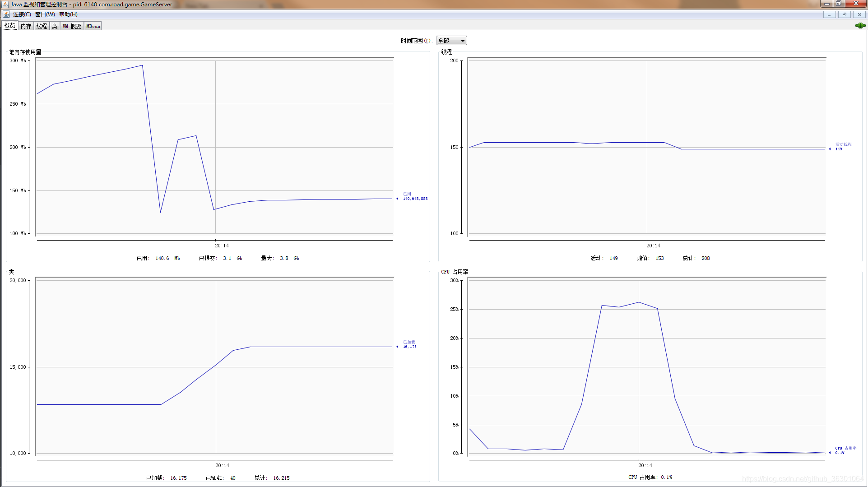
Task: Click the Java icon in the title bar
Action: pyautogui.click(x=5, y=4)
